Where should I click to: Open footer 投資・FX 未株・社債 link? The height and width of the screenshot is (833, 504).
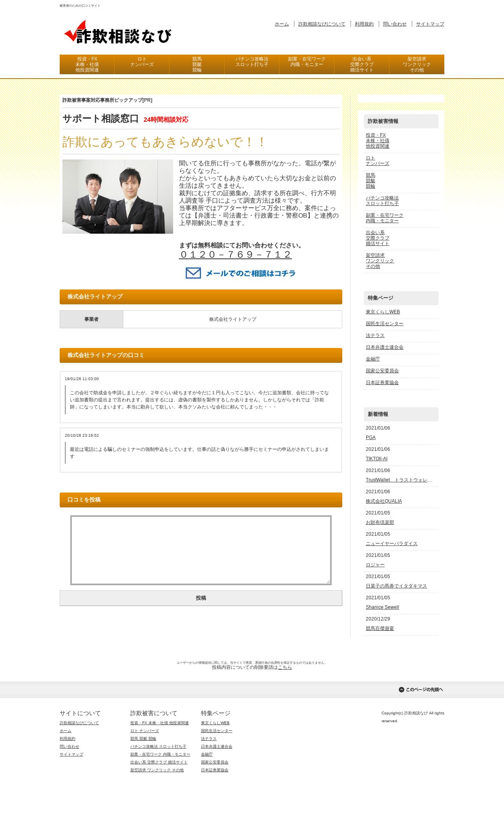pos(159,723)
